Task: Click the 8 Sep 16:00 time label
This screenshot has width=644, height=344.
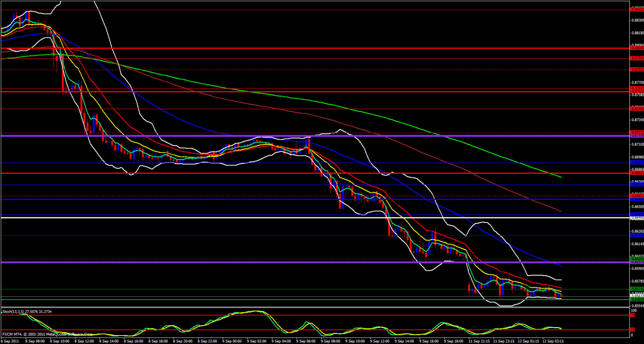Action: [133, 341]
